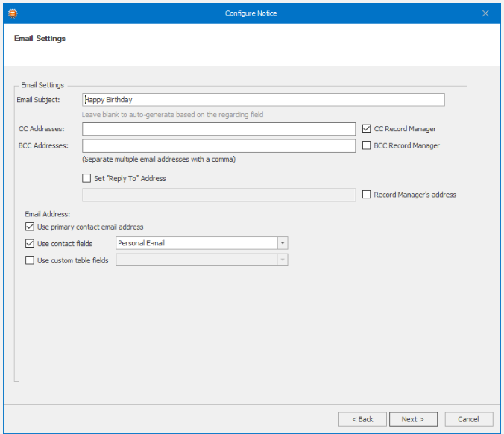This screenshot has width=504, height=434.
Task: Focus the Email Subject text field
Action: click(x=263, y=100)
